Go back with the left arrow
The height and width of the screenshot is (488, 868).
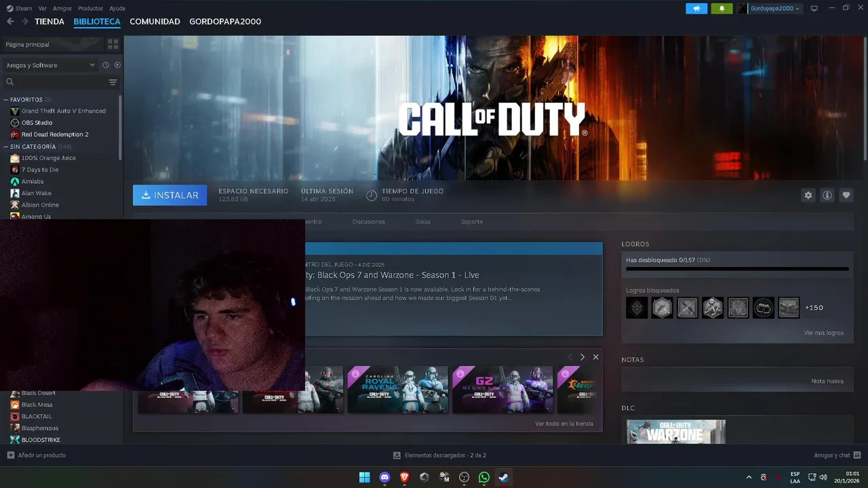point(10,22)
